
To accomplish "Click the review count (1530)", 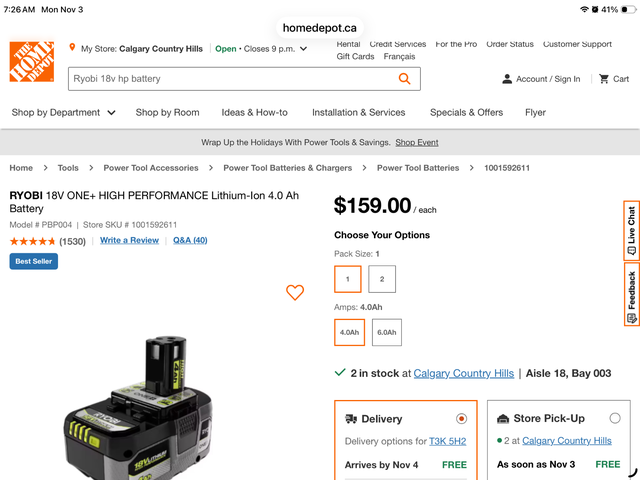I will click(73, 242).
